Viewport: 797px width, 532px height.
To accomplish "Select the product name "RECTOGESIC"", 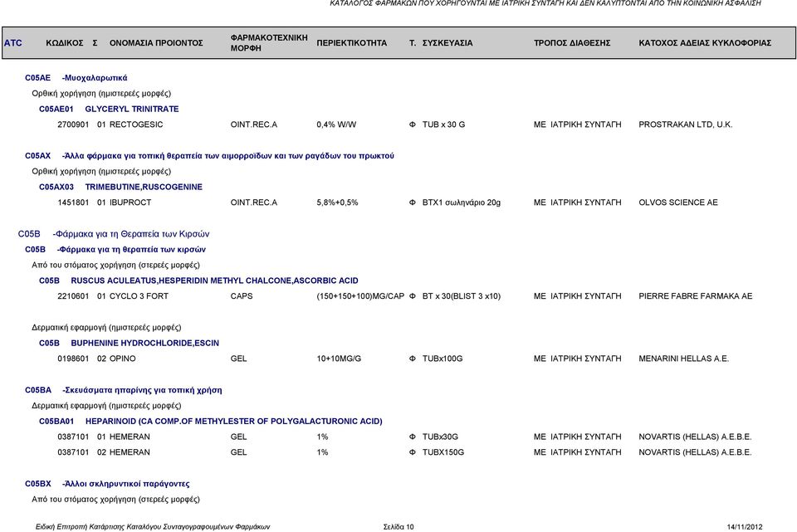I will (x=136, y=124).
